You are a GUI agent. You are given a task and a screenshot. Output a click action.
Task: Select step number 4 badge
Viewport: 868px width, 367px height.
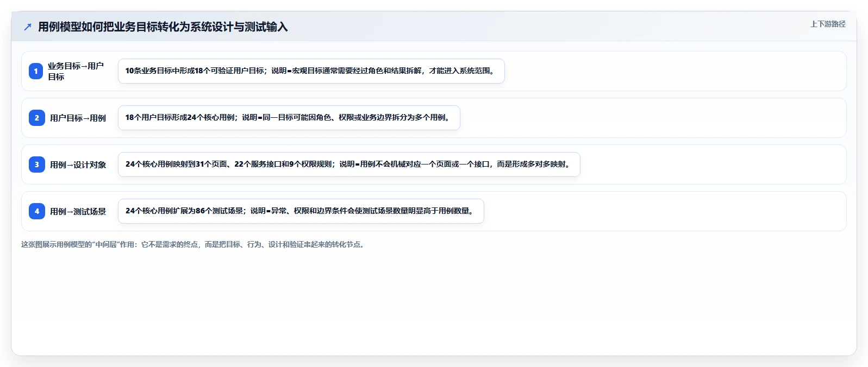click(36, 211)
